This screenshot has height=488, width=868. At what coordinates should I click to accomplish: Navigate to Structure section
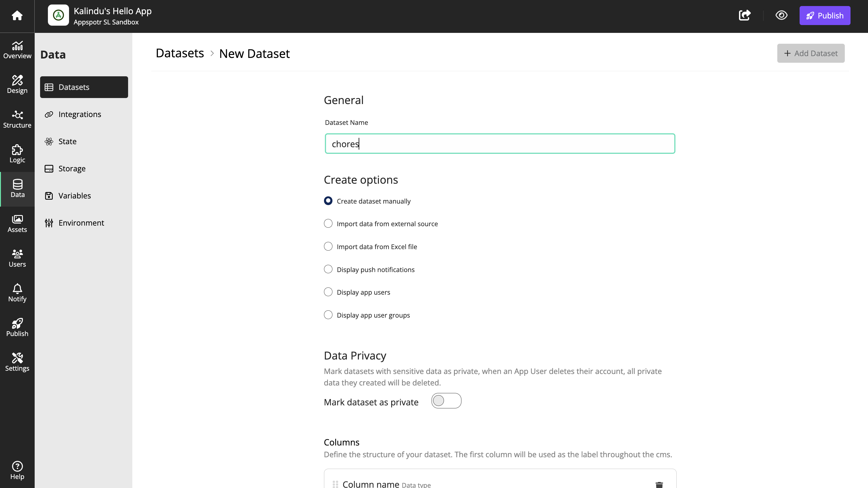coord(17,119)
